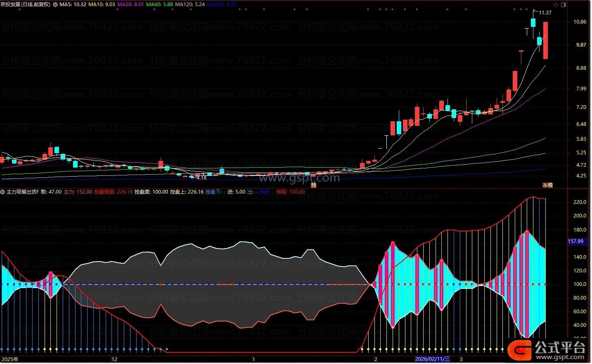Click the 180.0 indicator axis label
The height and width of the screenshot is (364, 592).
[x=580, y=230]
